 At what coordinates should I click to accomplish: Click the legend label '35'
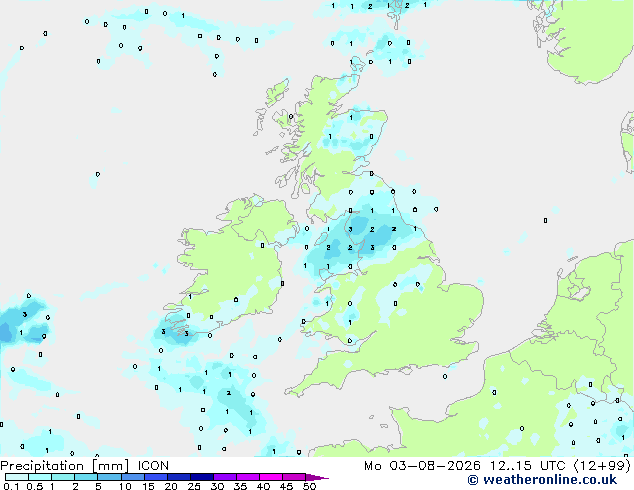point(240,486)
